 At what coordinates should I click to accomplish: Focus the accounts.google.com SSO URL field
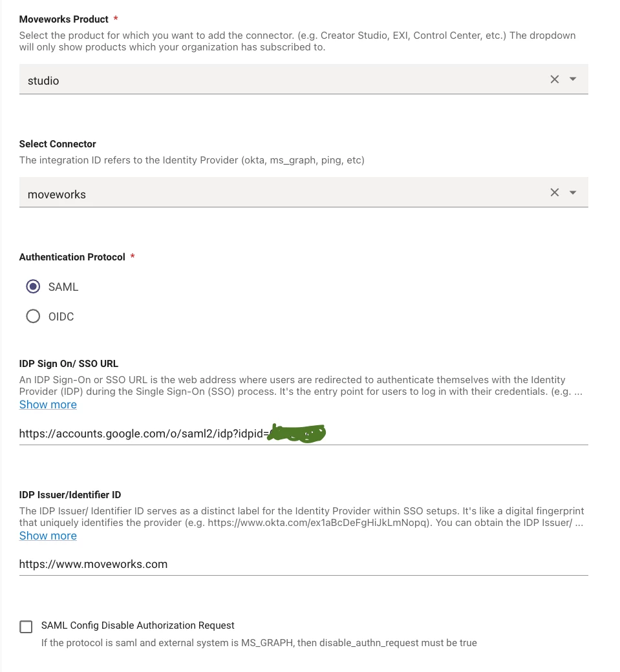tap(304, 434)
